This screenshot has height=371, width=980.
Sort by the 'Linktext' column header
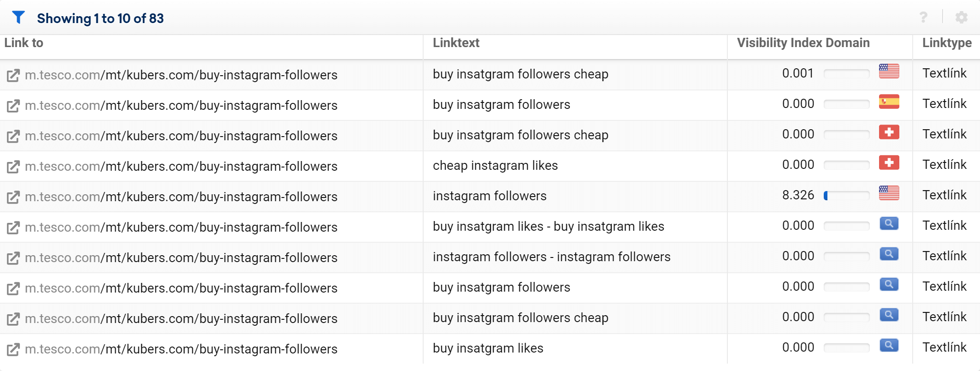point(456,43)
